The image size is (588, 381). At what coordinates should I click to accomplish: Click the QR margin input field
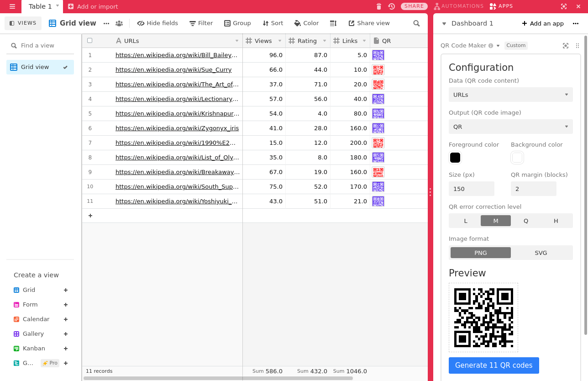(534, 189)
